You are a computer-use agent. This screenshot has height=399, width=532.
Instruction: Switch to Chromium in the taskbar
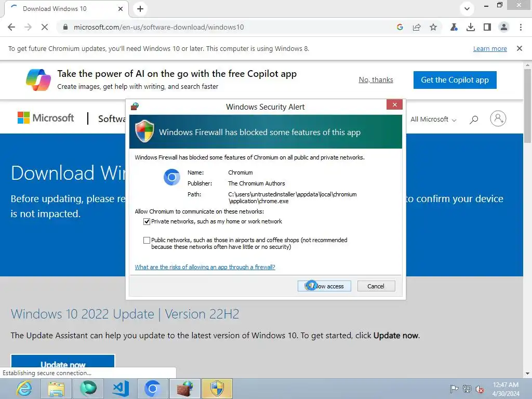pos(152,389)
